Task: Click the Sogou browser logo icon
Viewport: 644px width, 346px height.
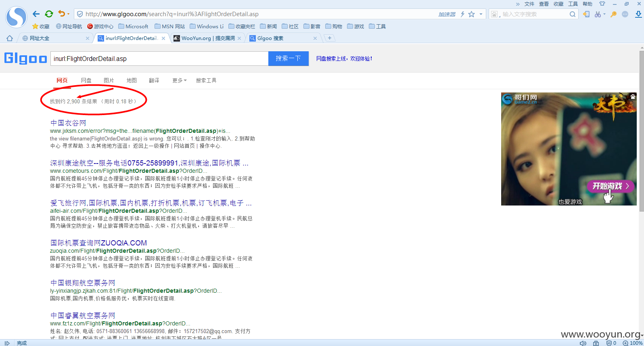Action: coord(16,17)
